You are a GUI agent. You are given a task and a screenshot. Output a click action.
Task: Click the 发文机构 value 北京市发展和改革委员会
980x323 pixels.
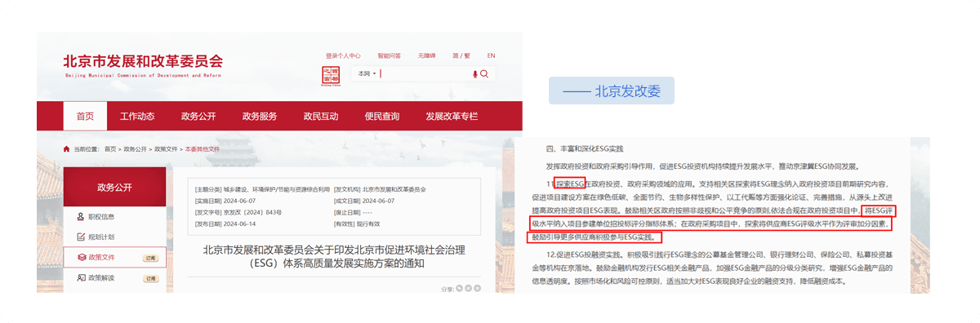tap(394, 188)
